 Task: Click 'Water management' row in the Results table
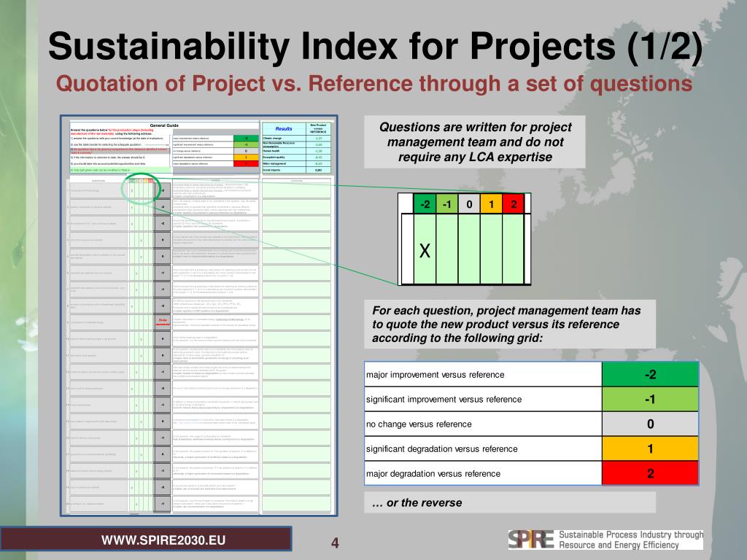click(x=296, y=163)
